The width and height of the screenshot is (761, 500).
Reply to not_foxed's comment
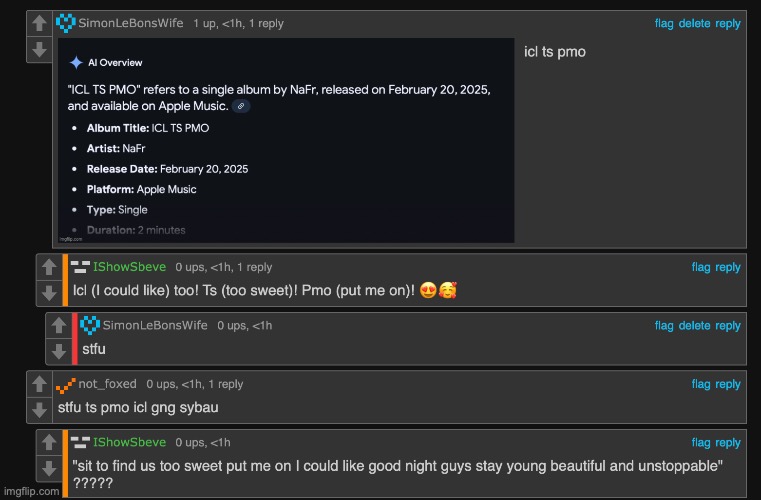click(x=728, y=384)
